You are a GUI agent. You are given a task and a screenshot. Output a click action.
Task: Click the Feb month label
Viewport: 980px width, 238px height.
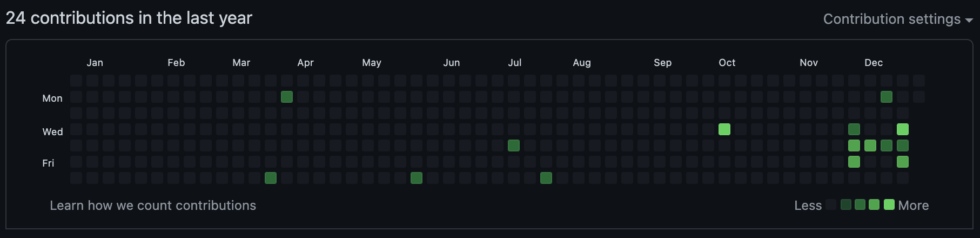pyautogui.click(x=176, y=63)
